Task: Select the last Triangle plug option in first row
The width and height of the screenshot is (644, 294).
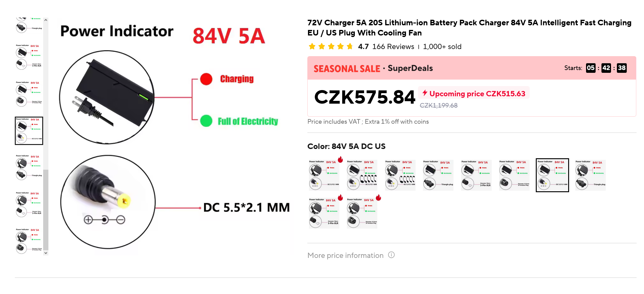Action: (x=590, y=175)
